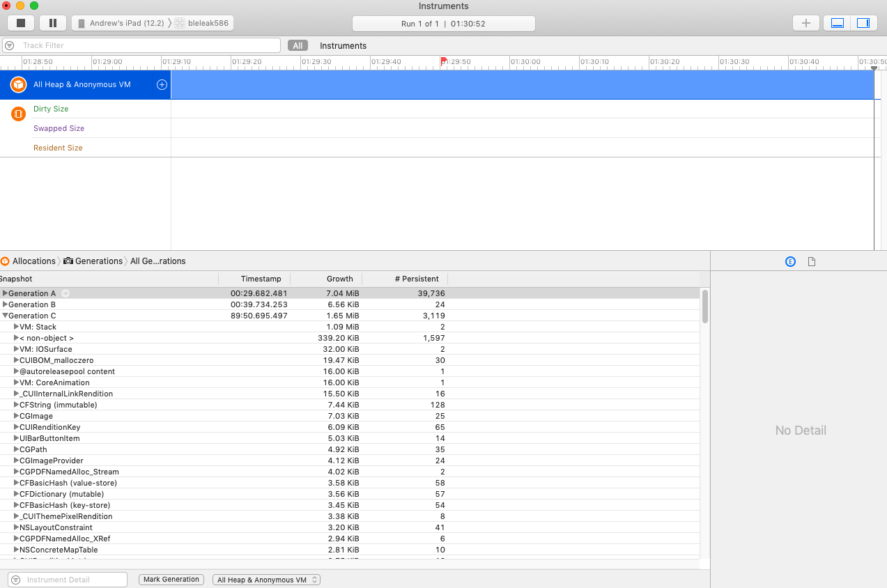Open the Extended Detail pane (E icon)
This screenshot has width=887, height=588.
(x=790, y=261)
